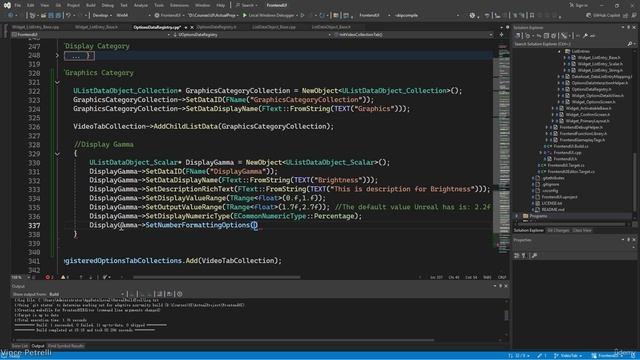Screen dimensions: 640x360
Task: Select FrontendUI.Build.cs in Solution Explorer
Action: [x=571, y=146]
